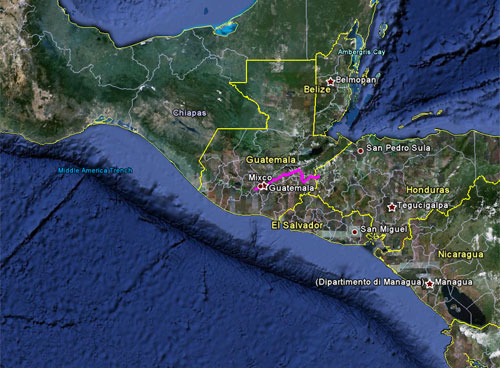Click the Belmopan city name
The width and height of the screenshot is (500, 368).
click(356, 80)
